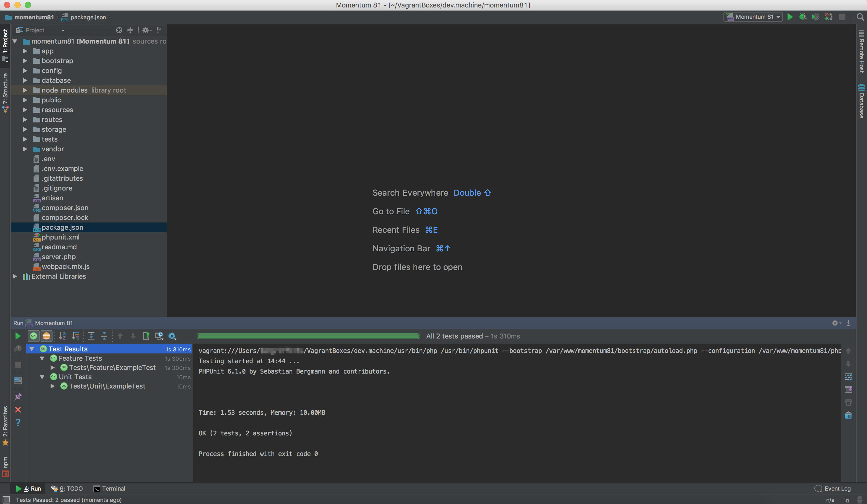867x504 pixels.
Task: Toggle Show Passed tests filter
Action: tap(33, 336)
